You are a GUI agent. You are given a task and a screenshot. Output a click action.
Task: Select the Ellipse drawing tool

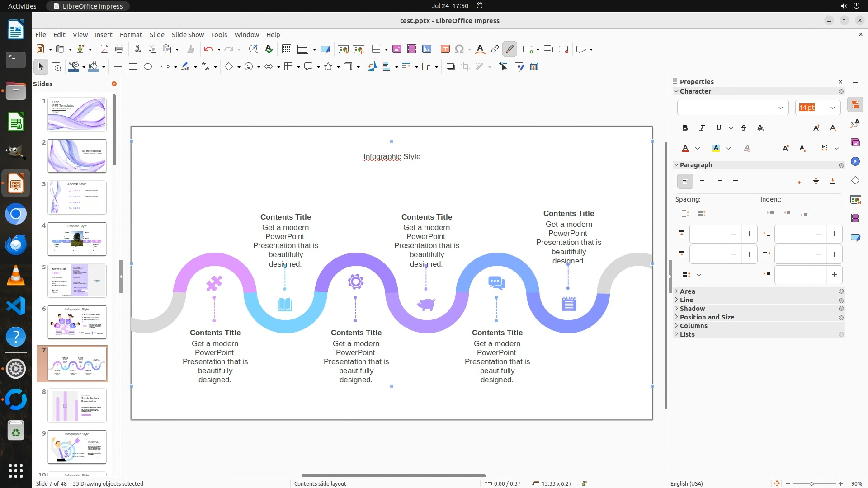point(148,67)
